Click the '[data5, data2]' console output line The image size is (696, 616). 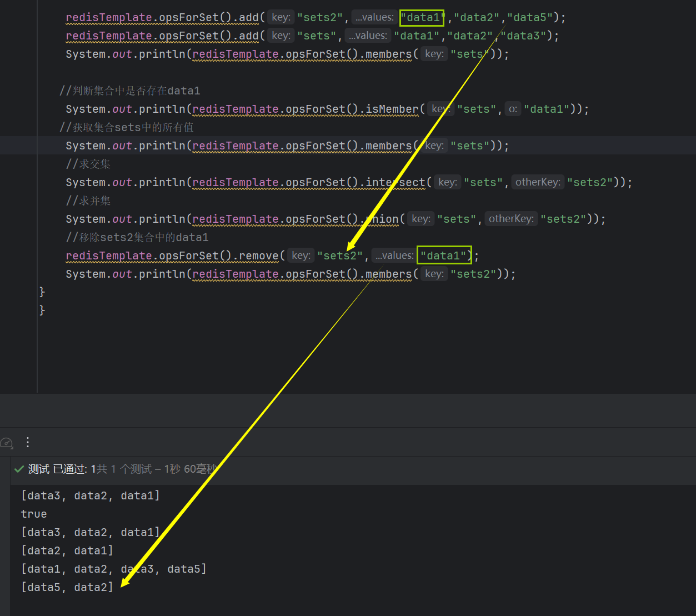point(67,587)
